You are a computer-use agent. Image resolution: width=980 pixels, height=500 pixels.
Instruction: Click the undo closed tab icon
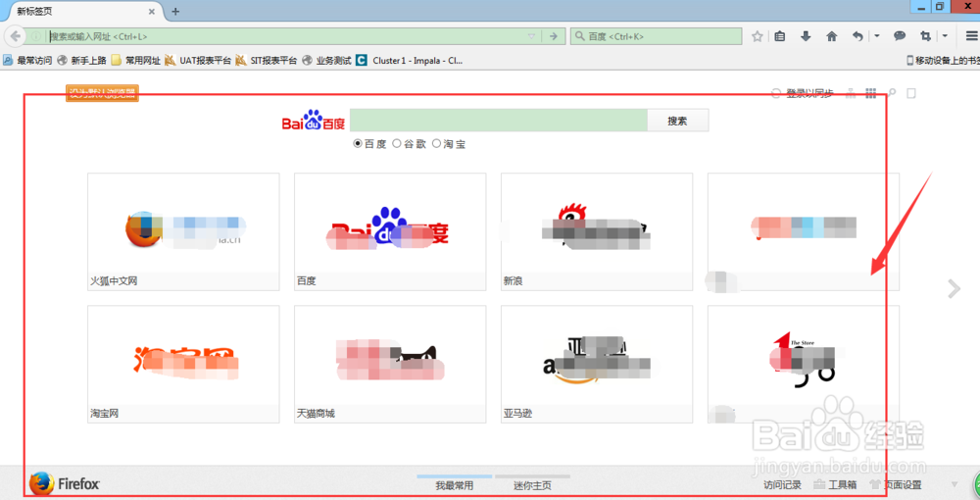pos(858,36)
